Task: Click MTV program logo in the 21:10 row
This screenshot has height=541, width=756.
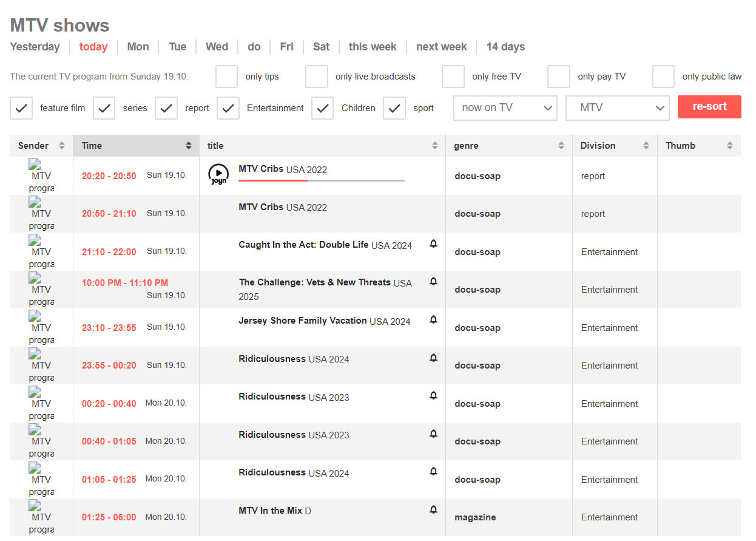Action: [41, 252]
